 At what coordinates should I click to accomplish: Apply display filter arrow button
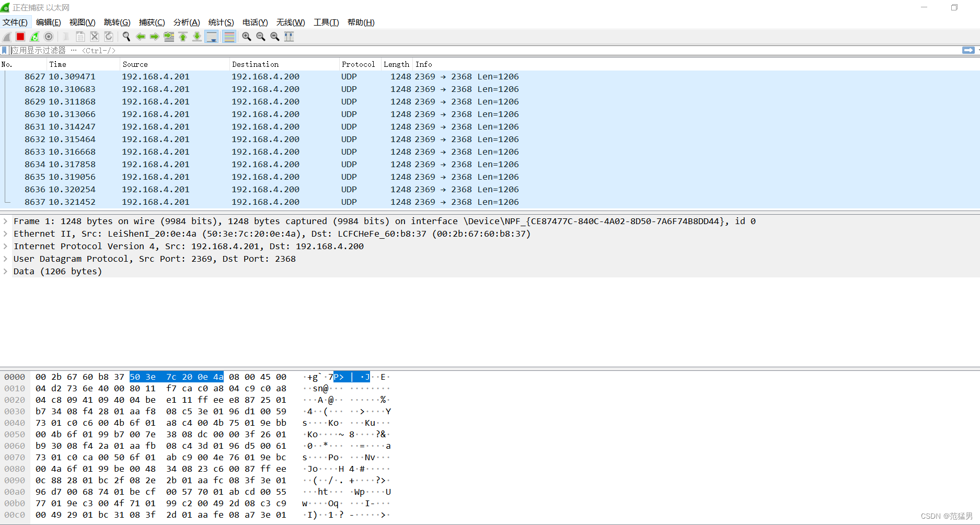click(x=968, y=50)
